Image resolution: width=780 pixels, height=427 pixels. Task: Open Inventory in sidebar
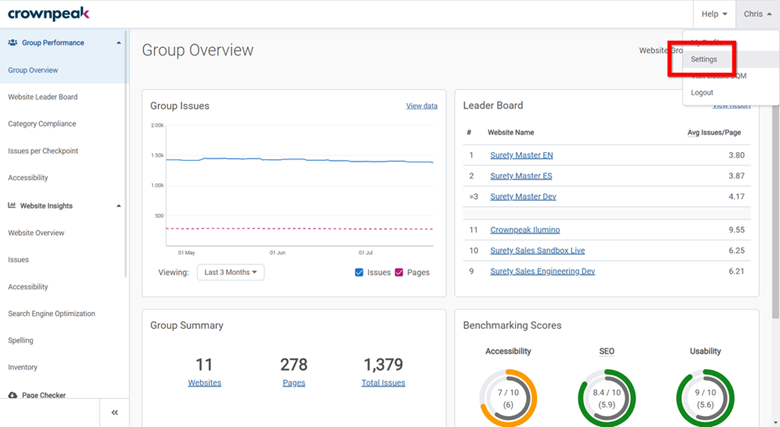click(22, 367)
